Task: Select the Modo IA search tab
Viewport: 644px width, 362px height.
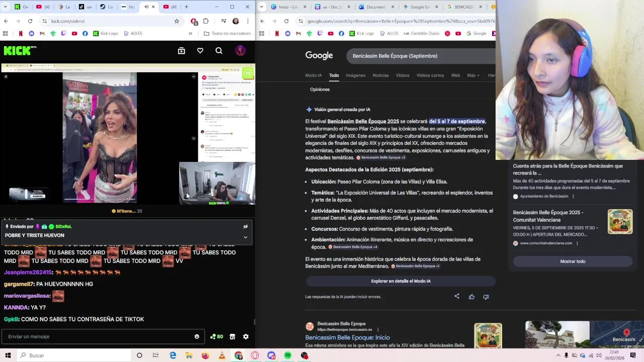Action: coord(313,75)
